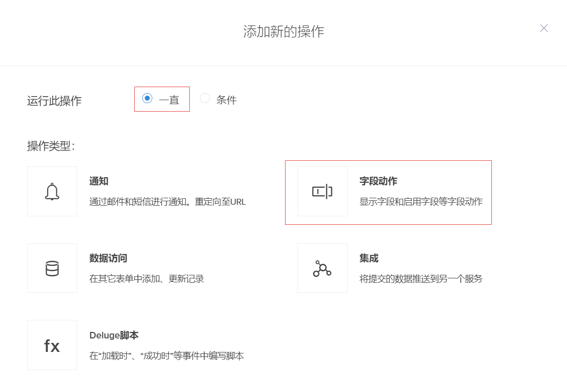The height and width of the screenshot is (392, 567).
Task: Close the 添加新的操作 dialog
Action: [543, 29]
